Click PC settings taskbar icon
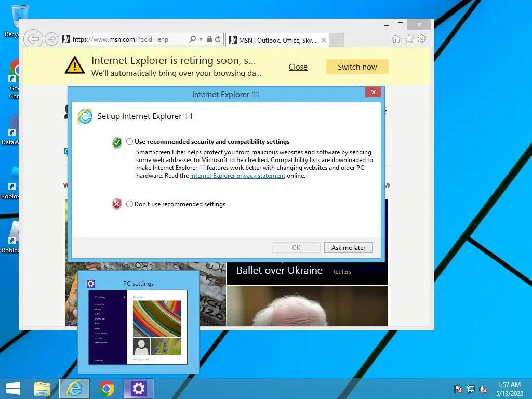Viewport: 532px width, 399px height. (138, 389)
